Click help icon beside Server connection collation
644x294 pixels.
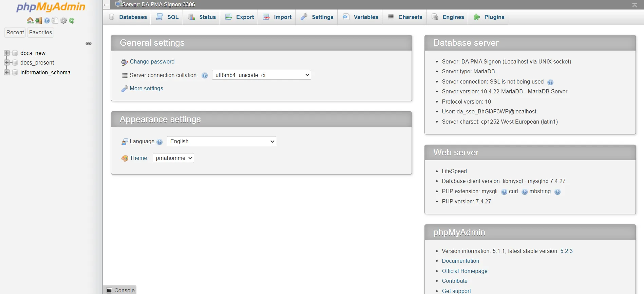coord(205,76)
